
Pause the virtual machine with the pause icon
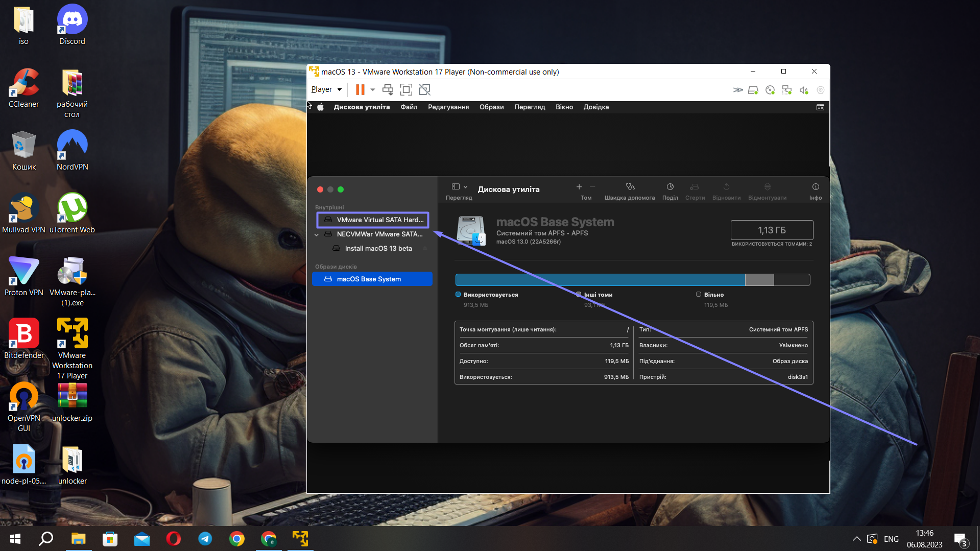pyautogui.click(x=360, y=90)
